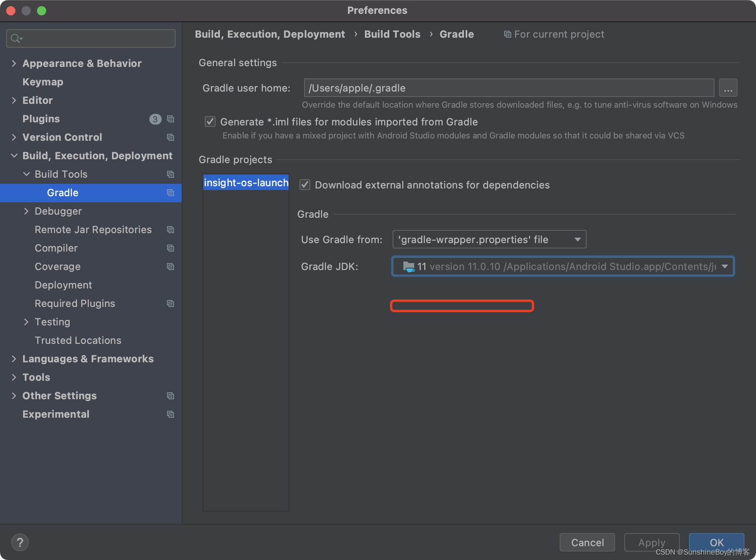
Task: Click the Gradle user home path field
Action: point(508,88)
